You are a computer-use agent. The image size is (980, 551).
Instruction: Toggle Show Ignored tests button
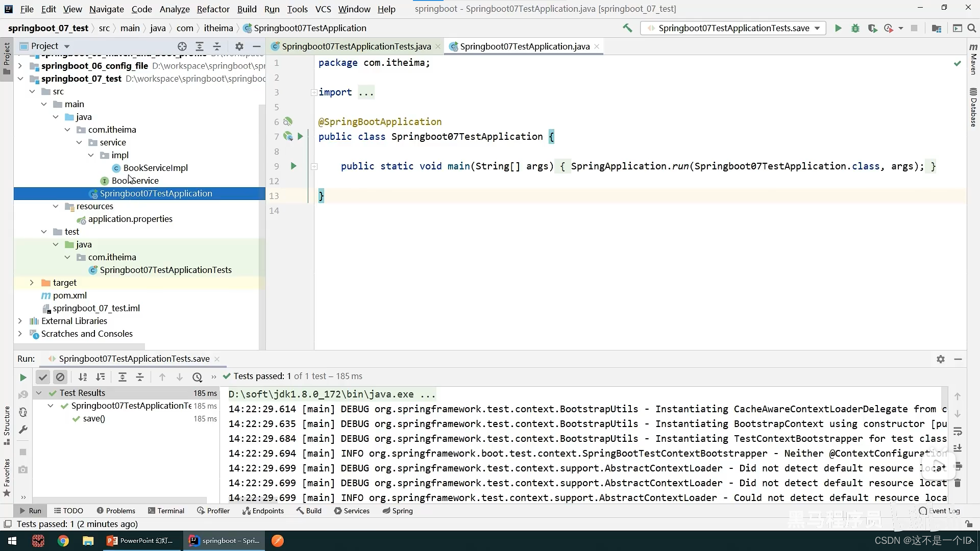pos(60,377)
